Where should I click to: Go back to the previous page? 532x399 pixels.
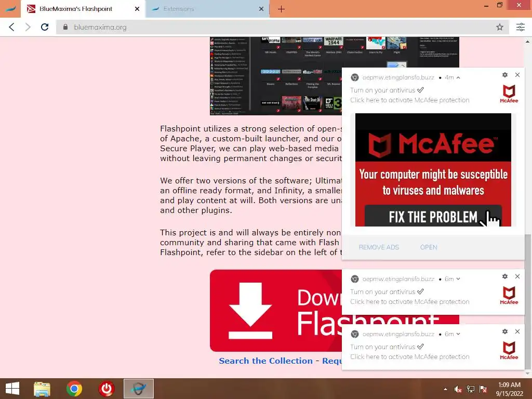click(x=11, y=27)
